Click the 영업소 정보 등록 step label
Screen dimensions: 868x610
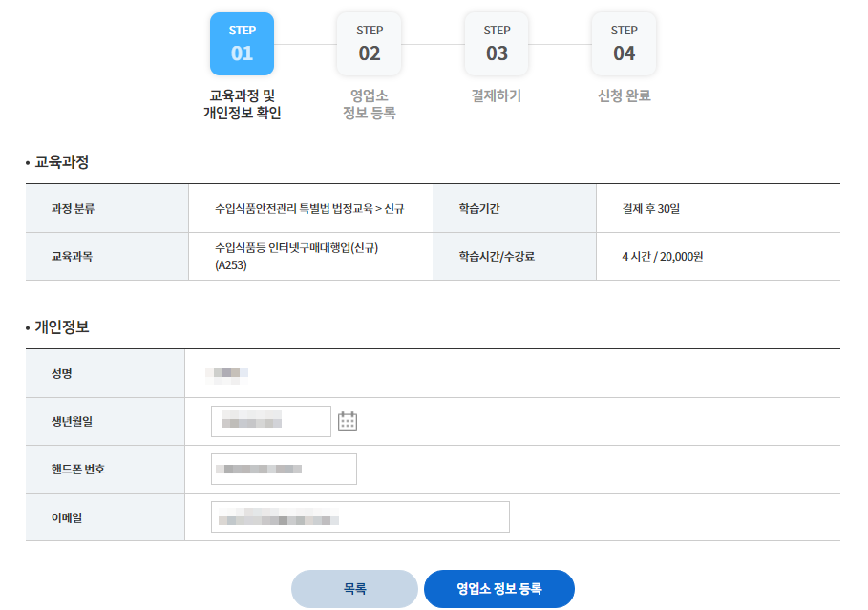tap(370, 104)
